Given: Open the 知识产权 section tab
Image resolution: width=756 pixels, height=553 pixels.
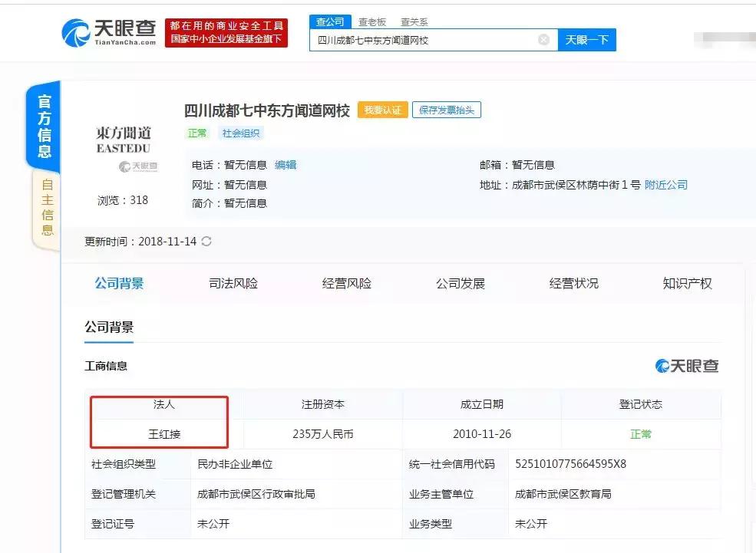Looking at the screenshot, I should pos(686,283).
